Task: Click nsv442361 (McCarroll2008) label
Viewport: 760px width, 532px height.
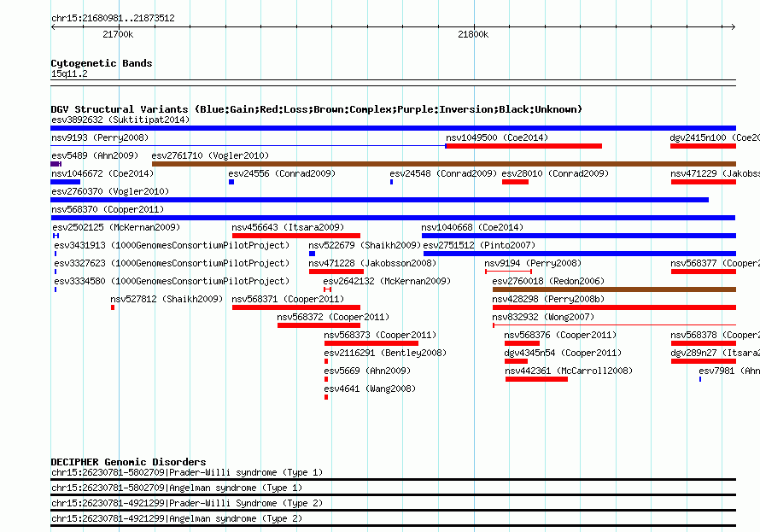Action: click(x=569, y=371)
